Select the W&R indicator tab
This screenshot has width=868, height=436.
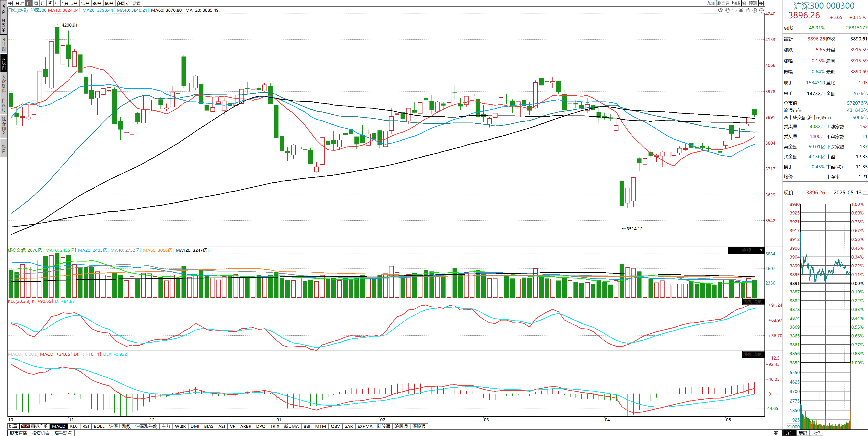[180, 426]
